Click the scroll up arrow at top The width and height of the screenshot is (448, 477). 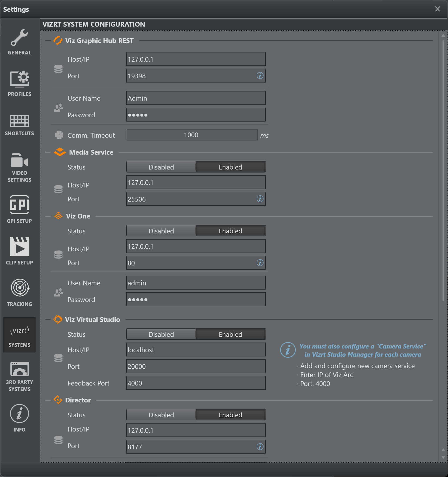tap(443, 36)
